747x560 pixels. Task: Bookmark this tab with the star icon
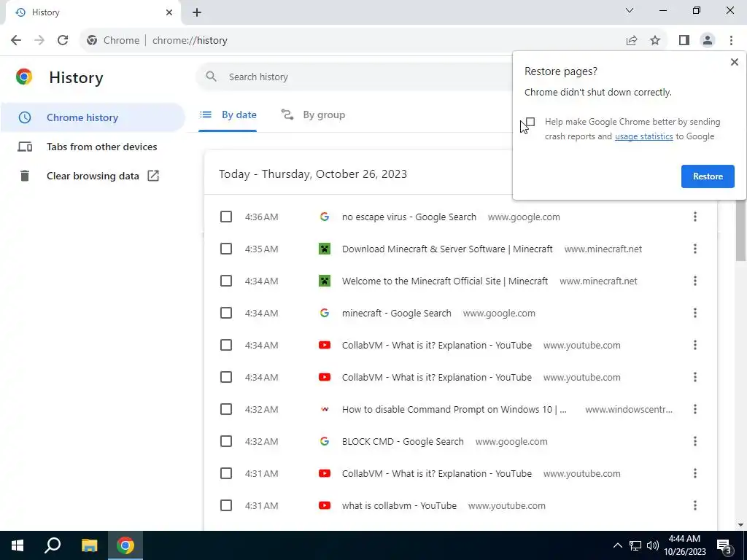point(655,41)
